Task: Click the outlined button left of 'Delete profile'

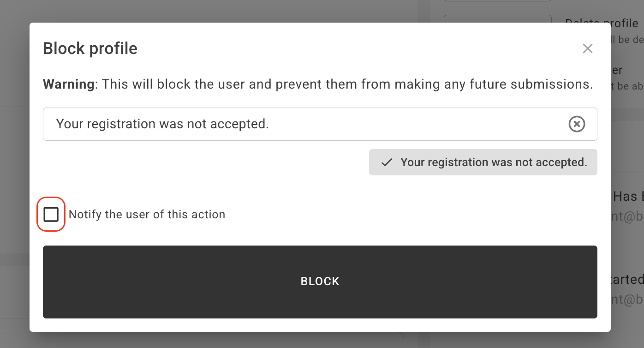Action: [497, 19]
